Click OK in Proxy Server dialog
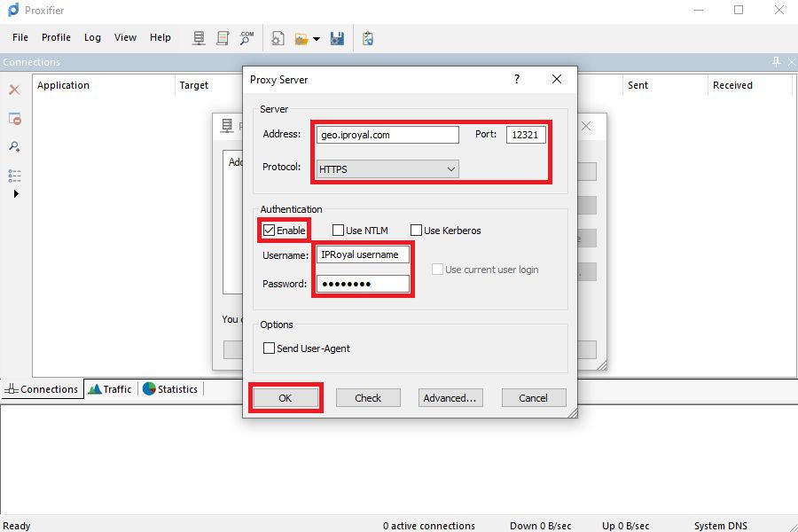Image resolution: width=798 pixels, height=532 pixels. [x=285, y=398]
